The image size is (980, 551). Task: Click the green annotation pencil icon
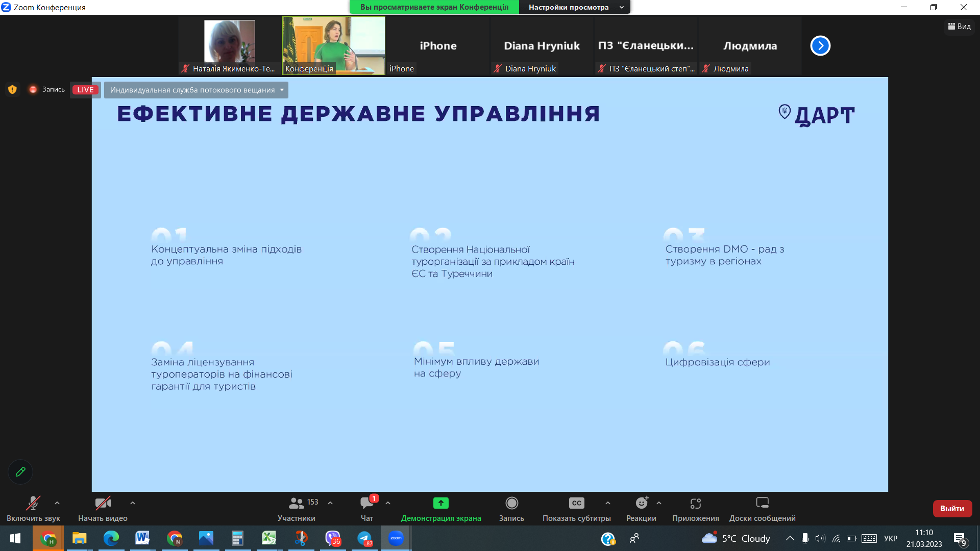20,472
